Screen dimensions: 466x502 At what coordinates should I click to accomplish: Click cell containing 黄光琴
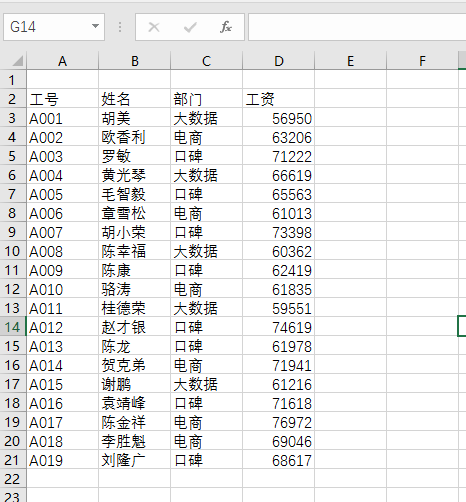[135, 174]
